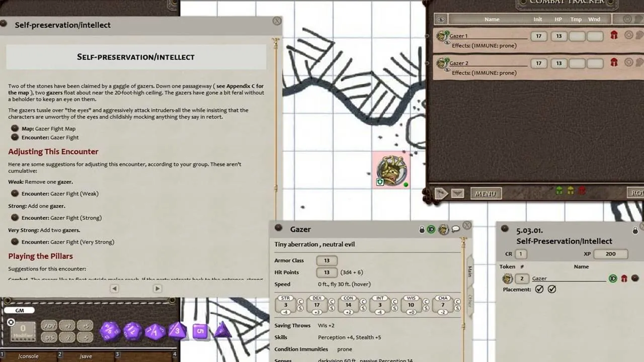
Task: Open Combat Tracker MENU button
Action: (485, 194)
